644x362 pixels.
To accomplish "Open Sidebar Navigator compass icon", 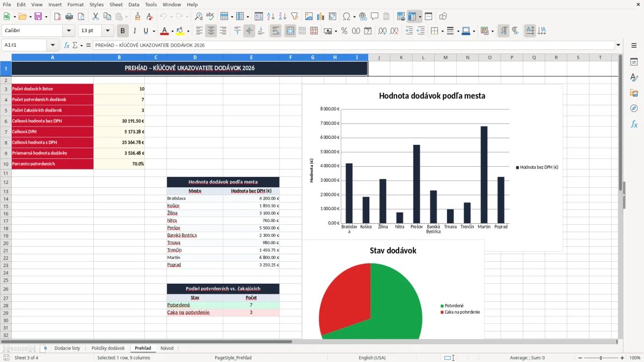I will point(634,108).
